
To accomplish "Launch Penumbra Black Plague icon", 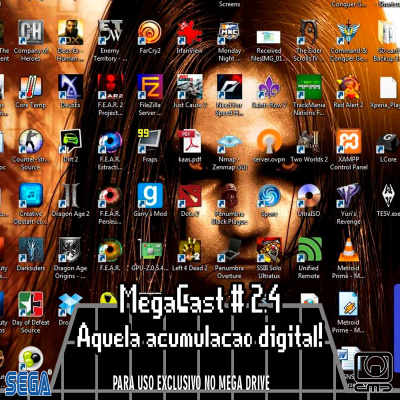I will click(x=229, y=195).
